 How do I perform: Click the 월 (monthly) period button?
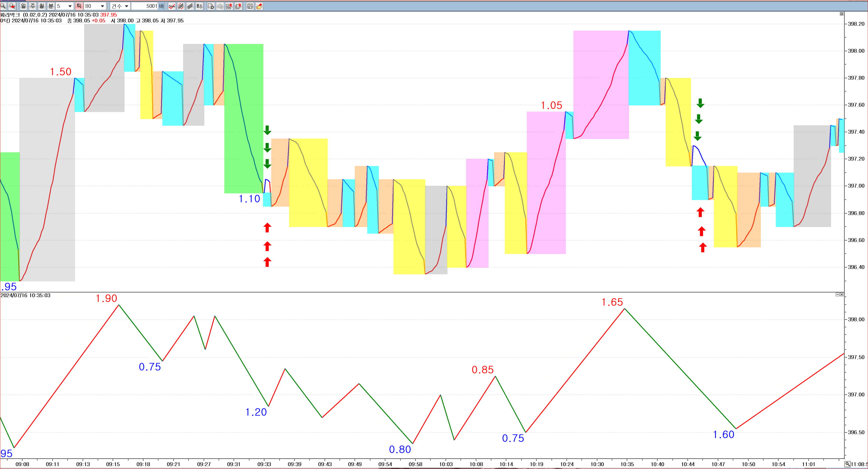point(42,6)
